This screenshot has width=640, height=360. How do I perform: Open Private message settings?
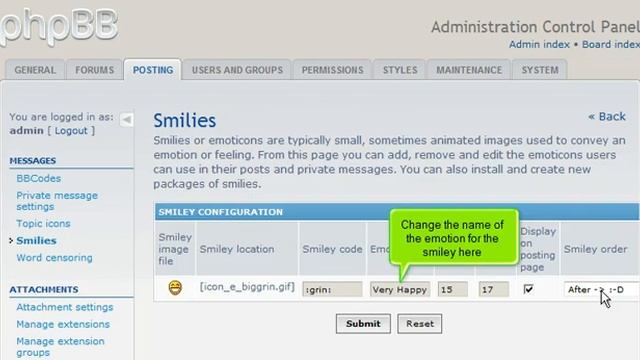57,201
